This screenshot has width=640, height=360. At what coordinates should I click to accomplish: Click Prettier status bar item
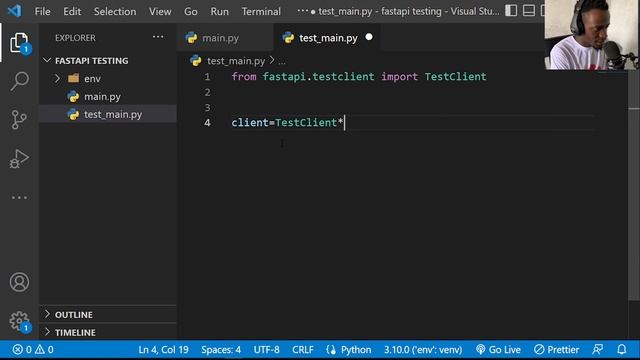tap(557, 350)
